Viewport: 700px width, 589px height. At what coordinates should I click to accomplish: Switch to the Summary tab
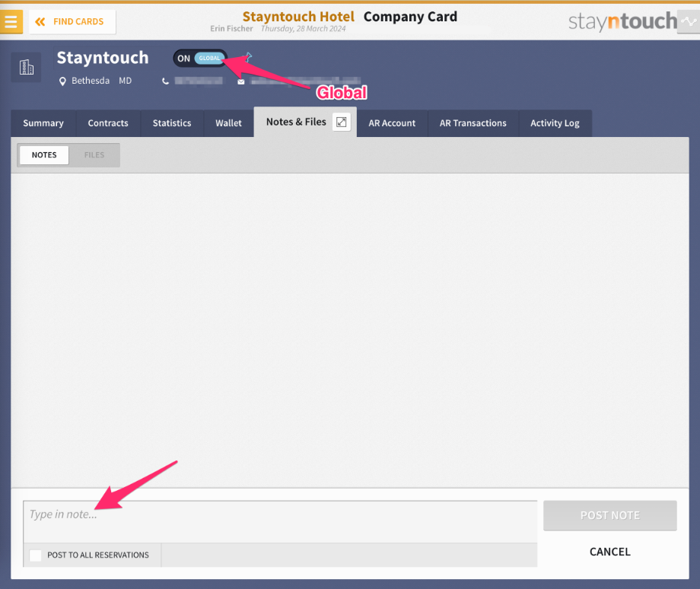(43, 123)
